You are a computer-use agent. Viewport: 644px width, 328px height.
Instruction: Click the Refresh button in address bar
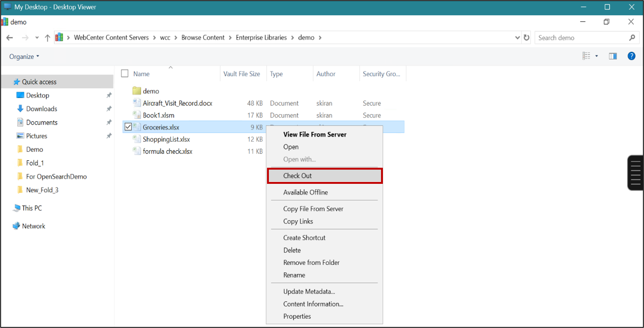(x=526, y=38)
